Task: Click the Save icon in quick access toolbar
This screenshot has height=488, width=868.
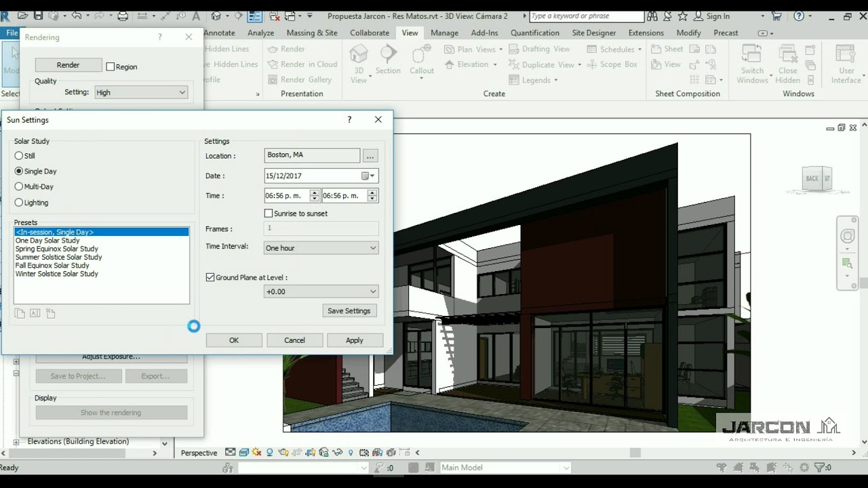Action: [38, 16]
